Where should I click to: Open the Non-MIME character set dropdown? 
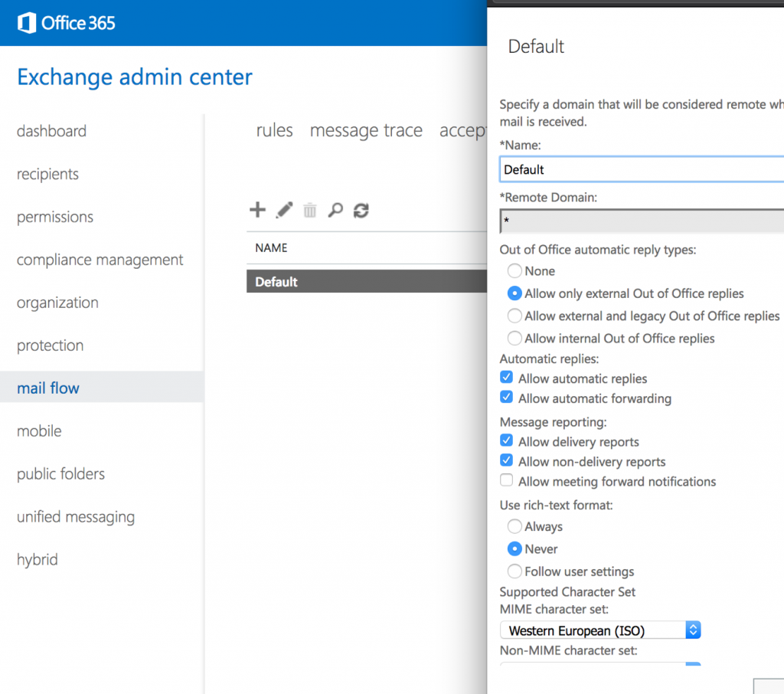(600, 664)
